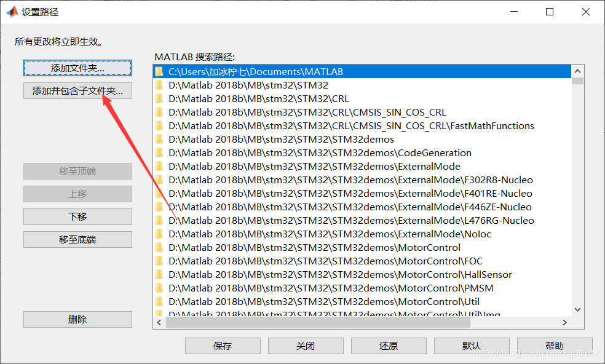Select path ending in STM32\STM32demos
The width and height of the screenshot is (605, 364).
(362, 139)
